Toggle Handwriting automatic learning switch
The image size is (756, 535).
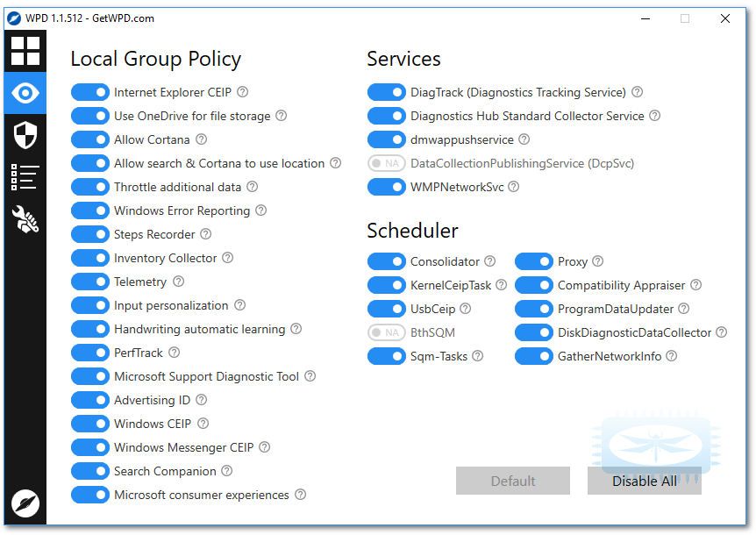pyautogui.click(x=90, y=329)
